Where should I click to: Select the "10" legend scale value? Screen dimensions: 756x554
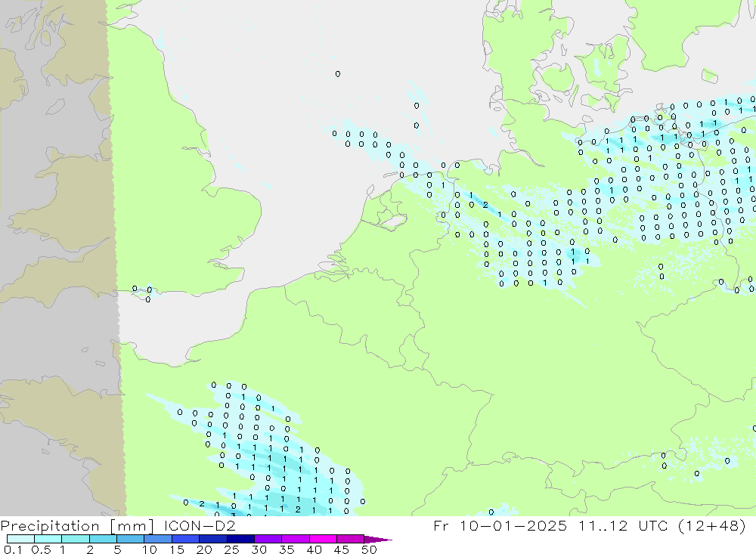coord(150,549)
